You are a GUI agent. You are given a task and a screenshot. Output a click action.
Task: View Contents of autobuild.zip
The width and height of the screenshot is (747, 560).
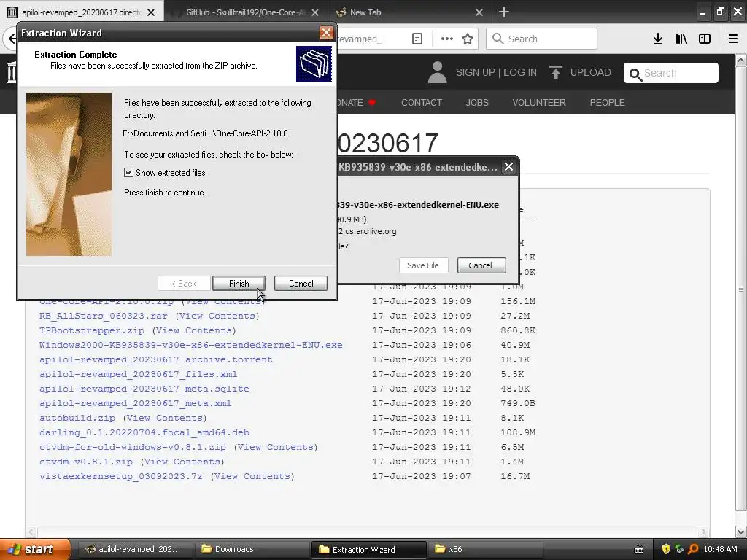click(x=165, y=418)
